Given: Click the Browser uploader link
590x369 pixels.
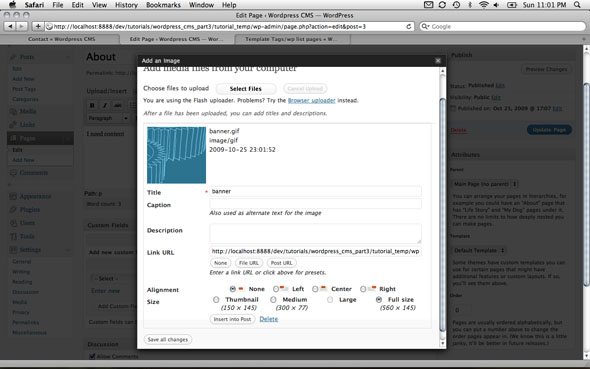Looking at the screenshot, I should [312, 100].
